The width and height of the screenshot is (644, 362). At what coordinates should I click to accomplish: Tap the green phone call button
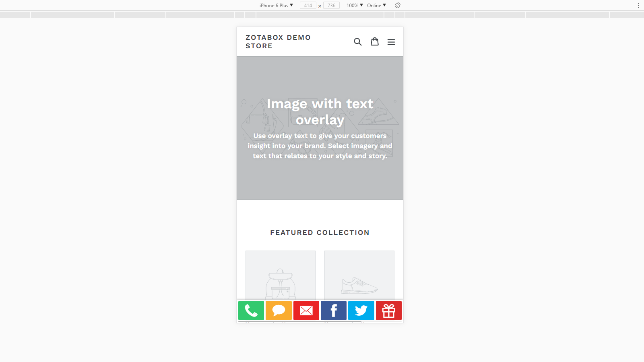click(x=251, y=311)
